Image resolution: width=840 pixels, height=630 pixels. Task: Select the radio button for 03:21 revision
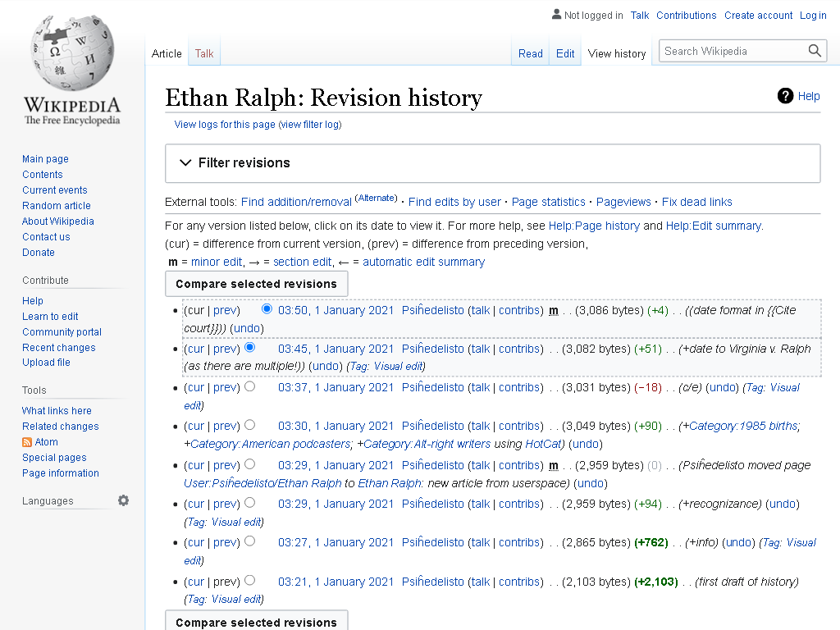click(x=249, y=580)
